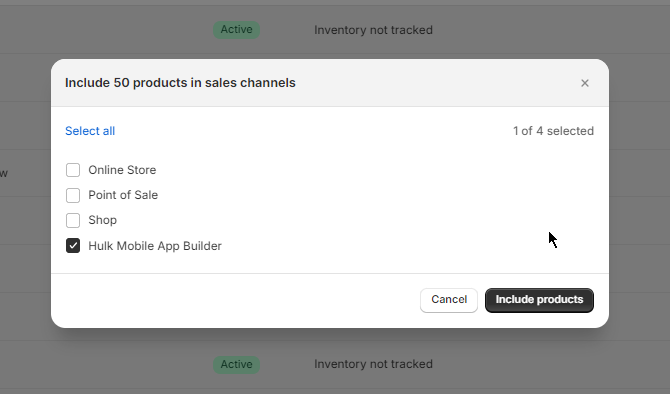Check the Online Store checkbox
This screenshot has height=394, width=670.
73,170
